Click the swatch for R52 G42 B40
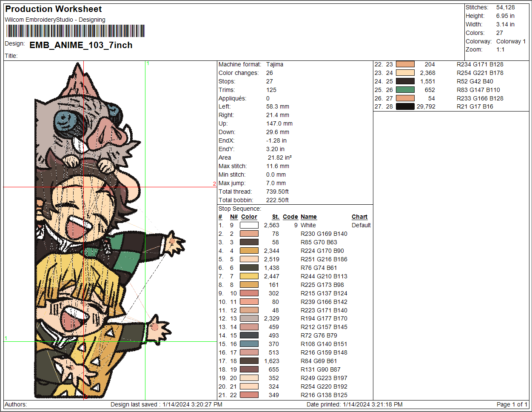This screenshot has height=412, width=532. [405, 81]
